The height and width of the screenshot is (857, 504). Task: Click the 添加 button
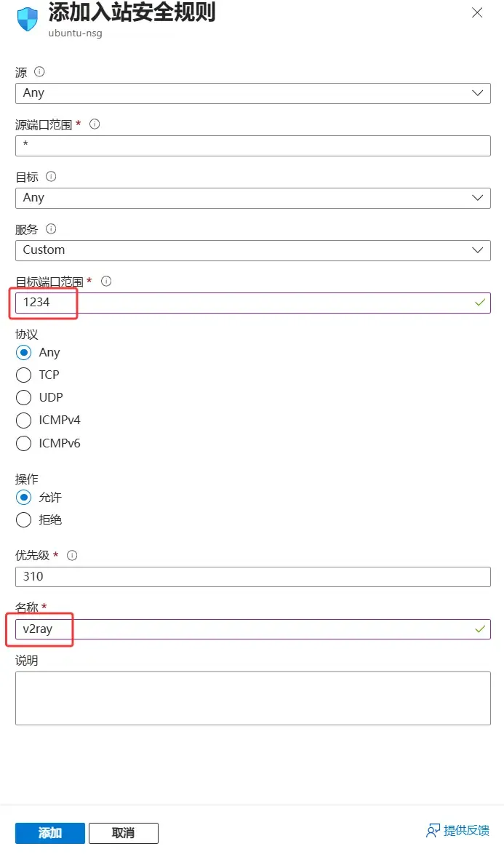pyautogui.click(x=49, y=833)
